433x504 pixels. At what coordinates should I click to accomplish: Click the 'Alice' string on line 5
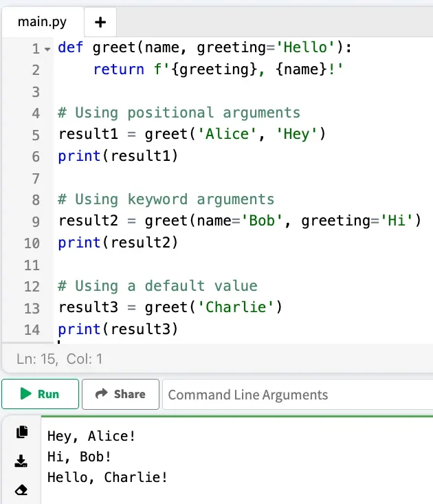click(227, 134)
